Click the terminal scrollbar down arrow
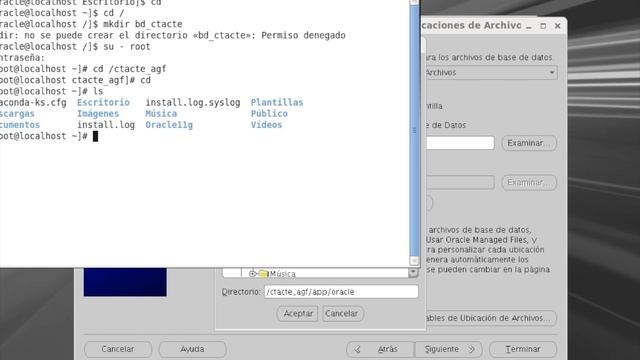The width and height of the screenshot is (640, 360). pos(414,260)
